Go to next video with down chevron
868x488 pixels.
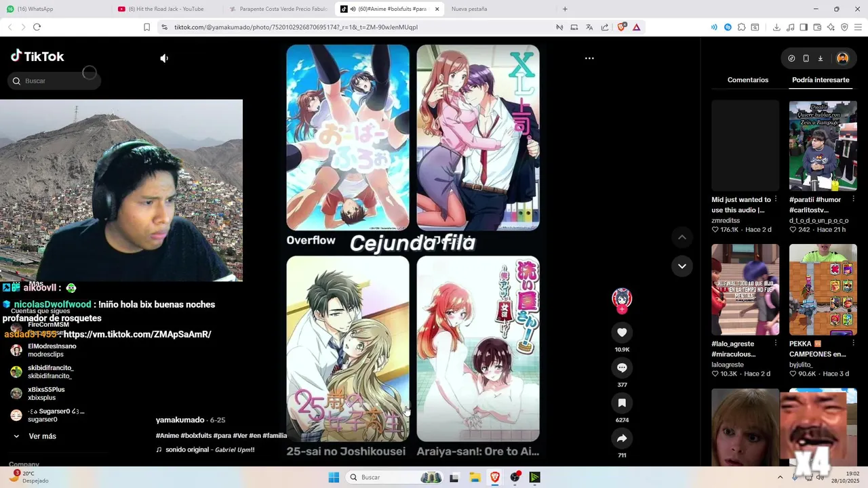pos(682,266)
